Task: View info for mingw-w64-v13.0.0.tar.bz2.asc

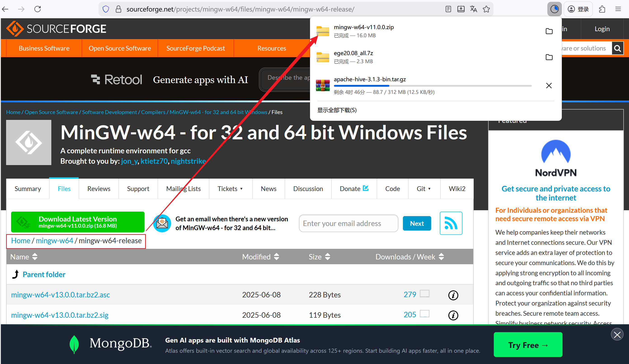Action: [x=453, y=295]
